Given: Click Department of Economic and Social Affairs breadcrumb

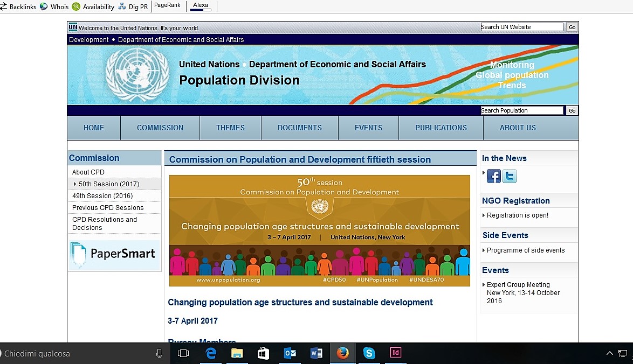Looking at the screenshot, I should (x=181, y=39).
